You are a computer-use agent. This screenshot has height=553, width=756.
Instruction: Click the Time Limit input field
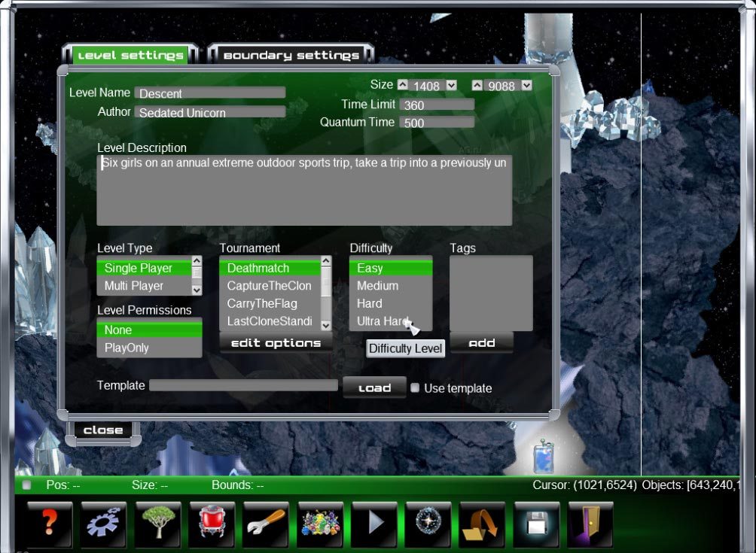pyautogui.click(x=437, y=105)
